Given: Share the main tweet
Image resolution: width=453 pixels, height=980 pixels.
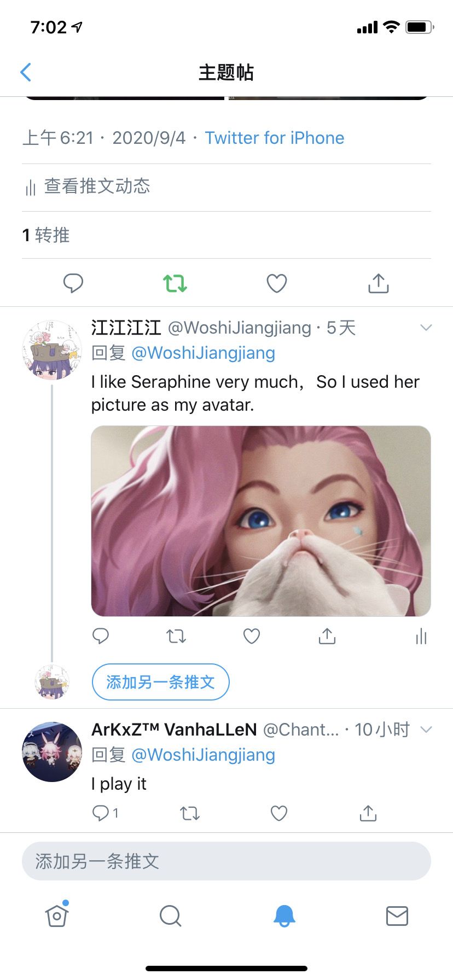Looking at the screenshot, I should (x=379, y=283).
